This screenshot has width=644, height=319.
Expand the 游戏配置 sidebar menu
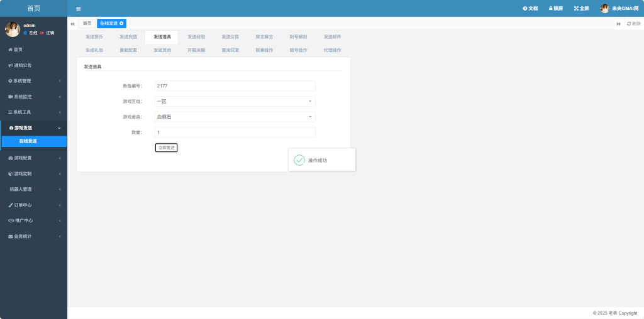pyautogui.click(x=34, y=158)
